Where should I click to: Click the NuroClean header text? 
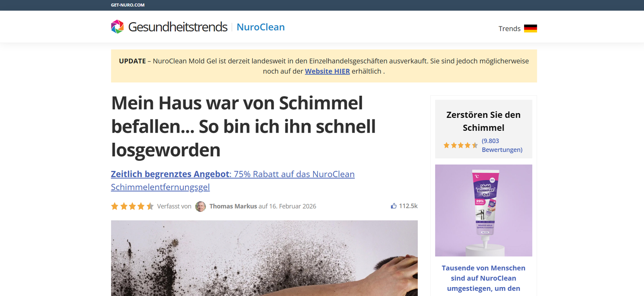pos(261,27)
